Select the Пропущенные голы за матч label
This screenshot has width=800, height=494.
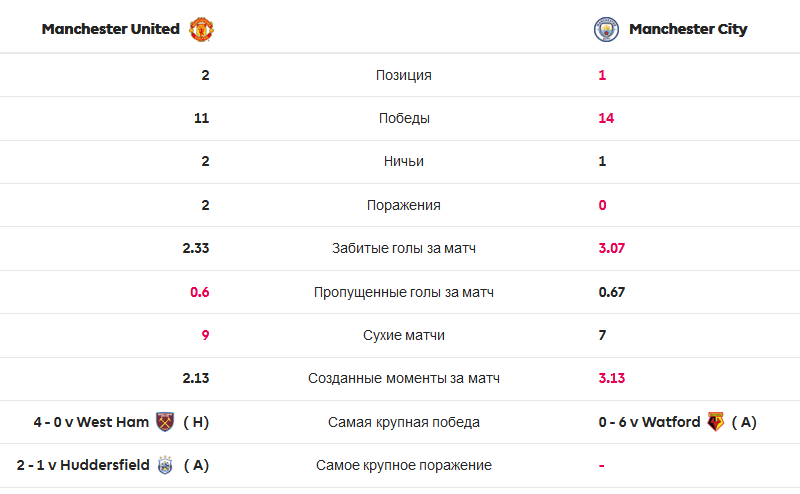coord(404,292)
